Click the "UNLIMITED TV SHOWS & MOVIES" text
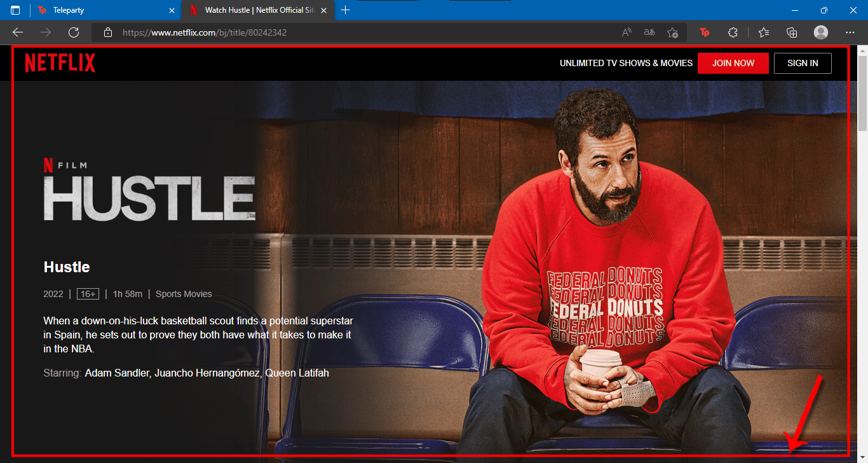This screenshot has width=868, height=463. (x=626, y=63)
